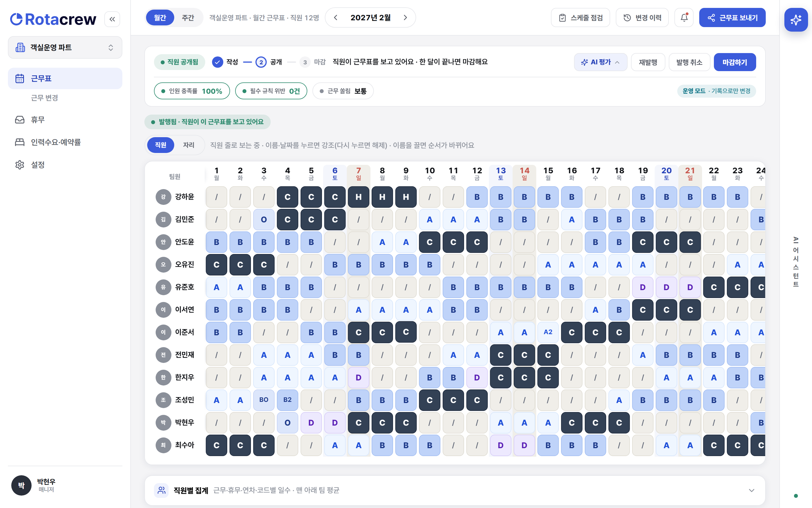Expand the AI 평가 dropdown
Viewport: 812px width, 508px height.
pyautogui.click(x=600, y=62)
